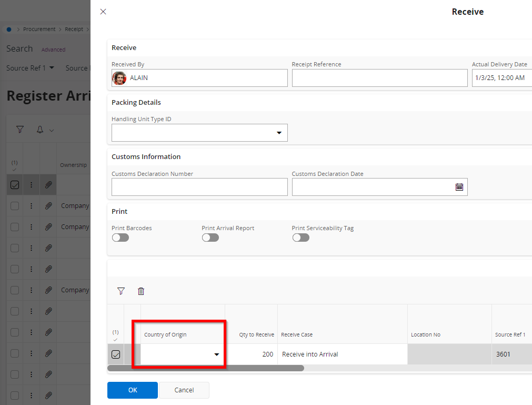Click the Procurement breadcrumb

point(39,29)
